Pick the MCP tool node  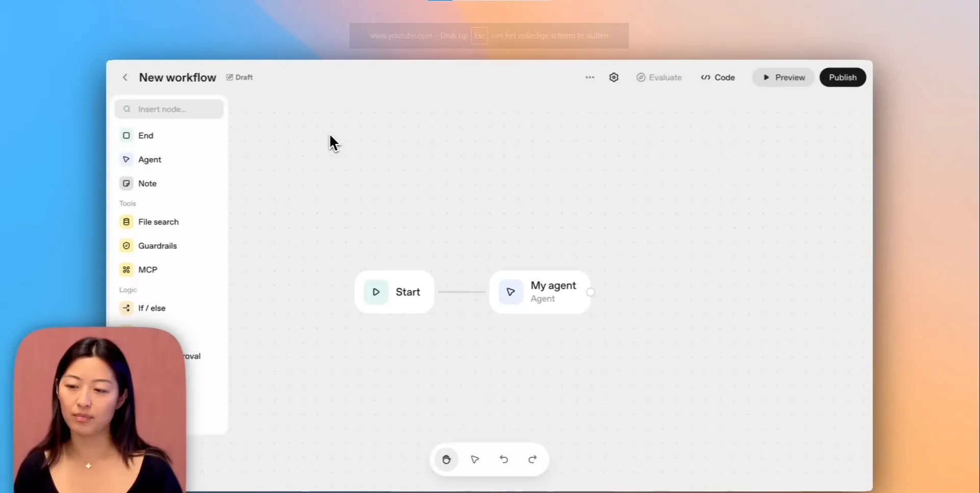(147, 270)
